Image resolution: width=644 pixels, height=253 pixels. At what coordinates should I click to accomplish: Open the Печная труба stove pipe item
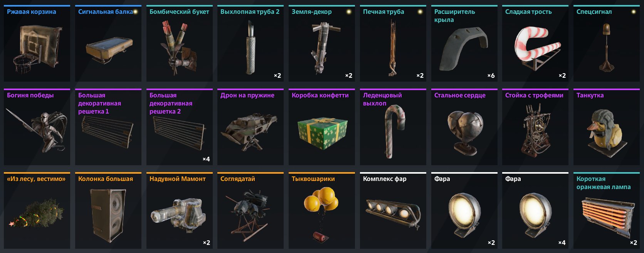click(x=393, y=43)
